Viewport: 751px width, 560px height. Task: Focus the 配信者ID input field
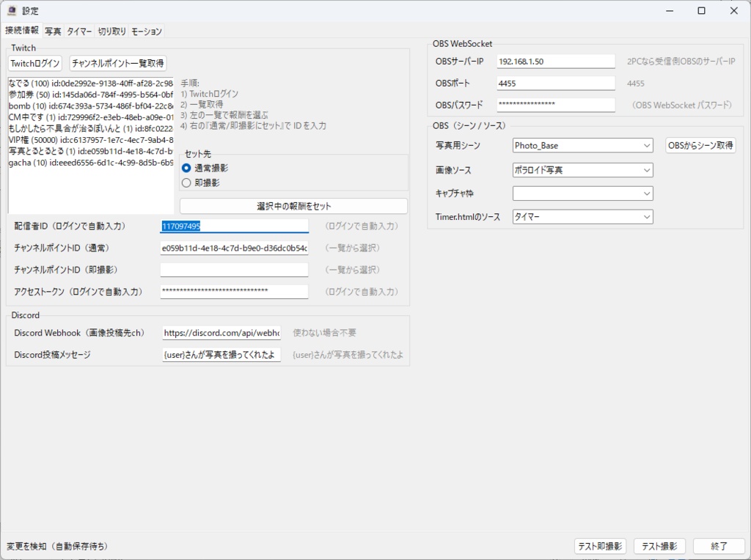click(234, 226)
